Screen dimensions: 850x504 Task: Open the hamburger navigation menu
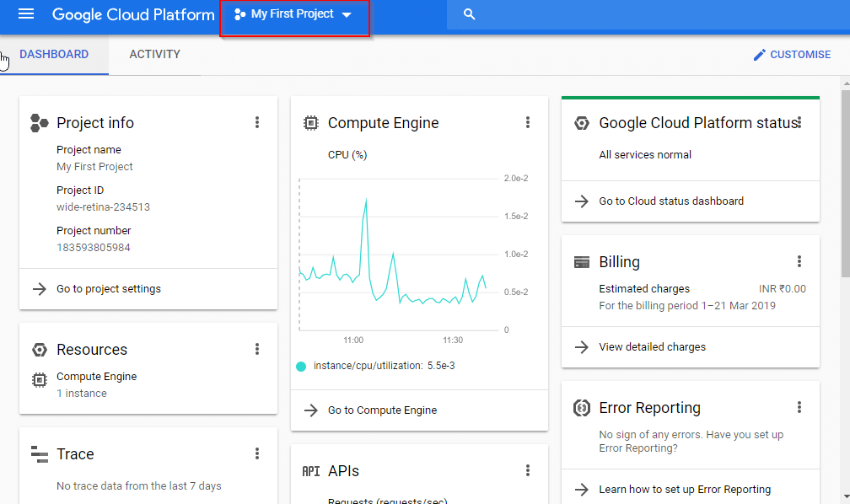[x=26, y=14]
